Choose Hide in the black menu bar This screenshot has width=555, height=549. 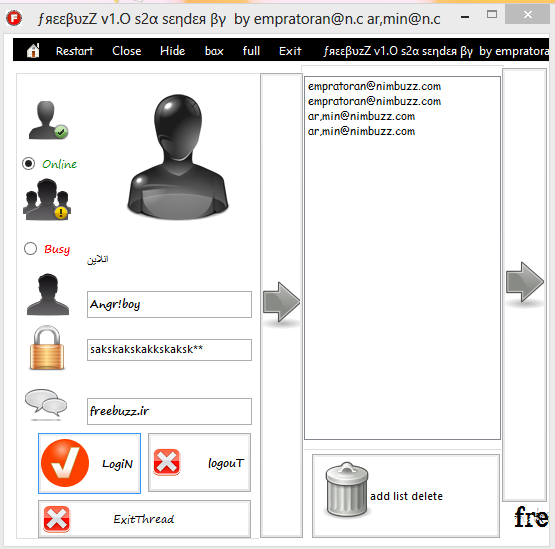(172, 51)
